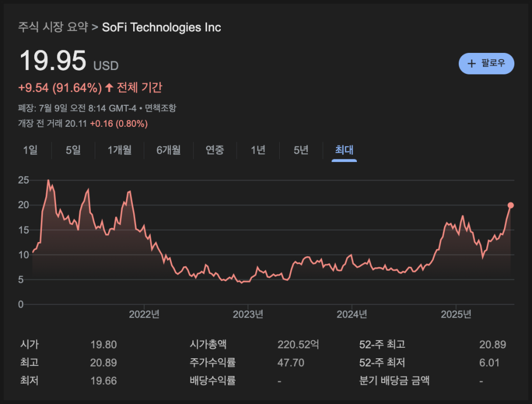Click the 2024년 axis label
The image size is (532, 404).
point(352,314)
